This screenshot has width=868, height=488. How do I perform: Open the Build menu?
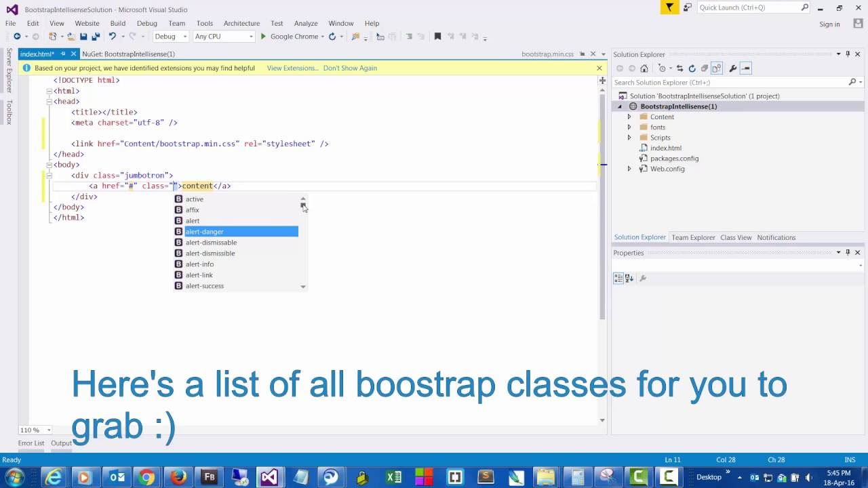pos(118,23)
